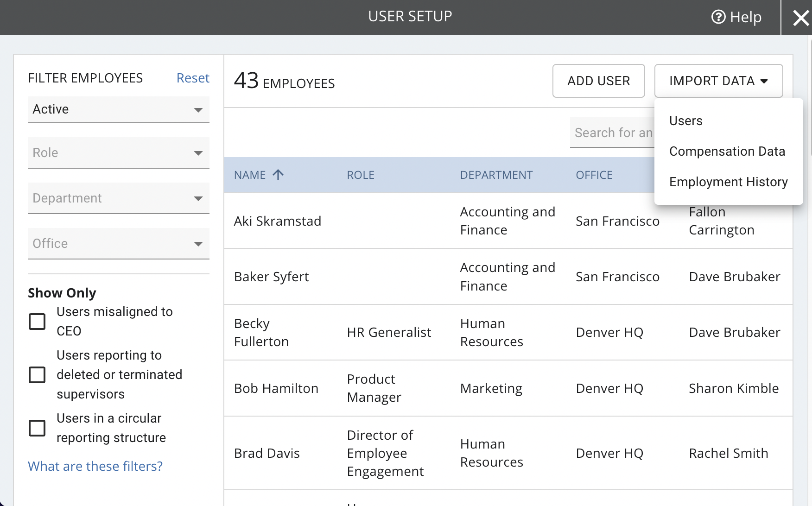Sort by Name ascending arrow

[278, 175]
